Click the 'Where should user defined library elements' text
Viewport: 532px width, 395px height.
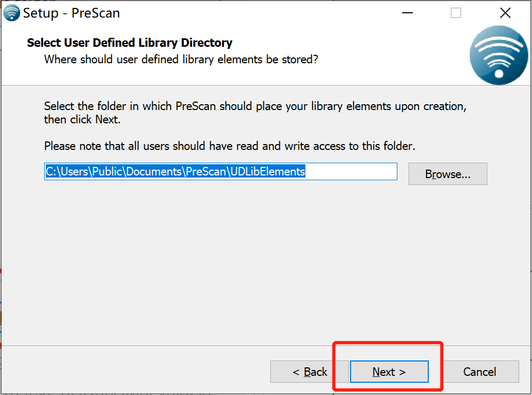[x=181, y=60]
